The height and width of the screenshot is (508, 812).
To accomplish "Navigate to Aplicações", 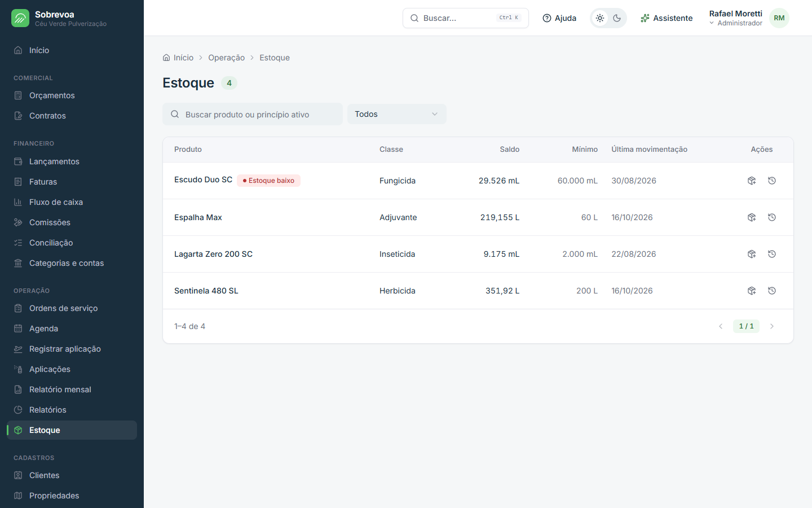I will coord(72,369).
